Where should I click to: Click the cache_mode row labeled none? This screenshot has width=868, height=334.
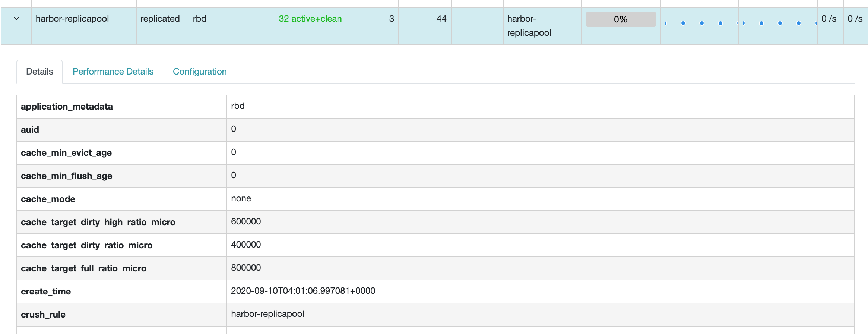pos(241,198)
